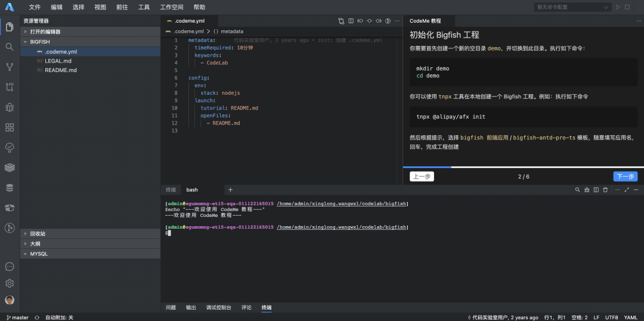Expand the MYSQL section
This screenshot has width=644, height=321.
tap(39, 254)
